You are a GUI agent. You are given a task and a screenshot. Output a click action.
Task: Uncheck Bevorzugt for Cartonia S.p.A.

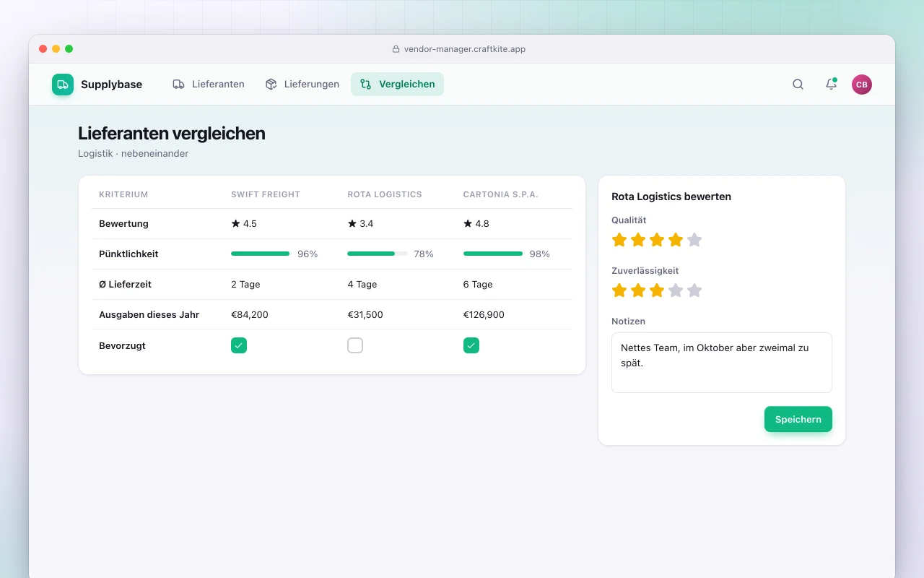pos(471,345)
